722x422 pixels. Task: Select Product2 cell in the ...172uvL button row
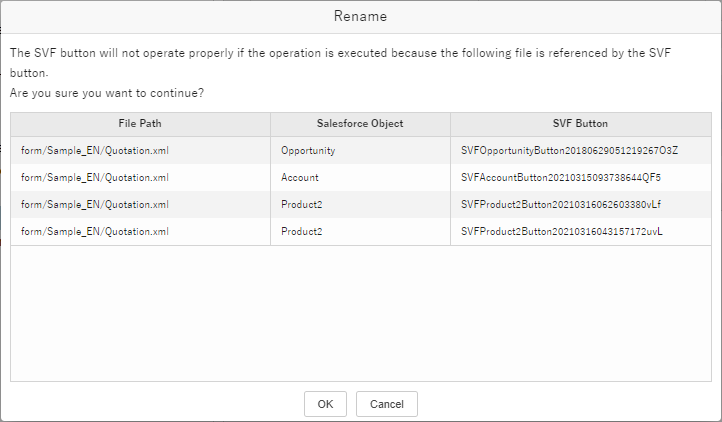[360, 231]
